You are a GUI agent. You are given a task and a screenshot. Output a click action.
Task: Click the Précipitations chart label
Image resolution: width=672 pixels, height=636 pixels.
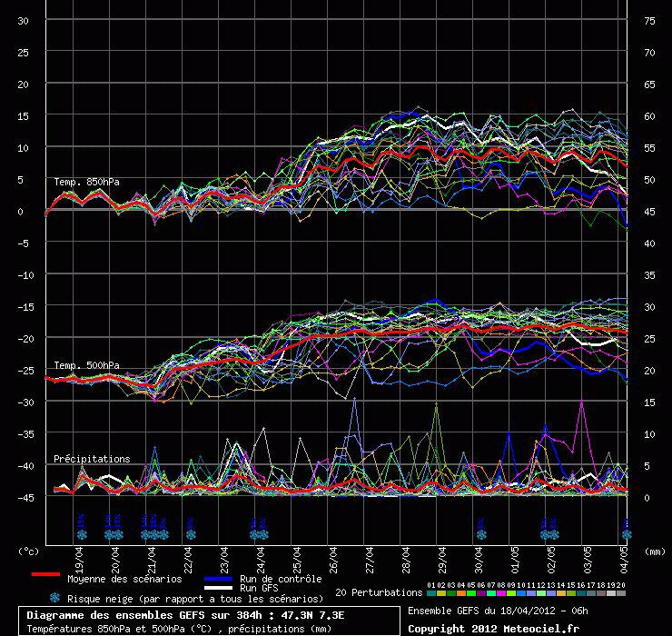point(92,459)
